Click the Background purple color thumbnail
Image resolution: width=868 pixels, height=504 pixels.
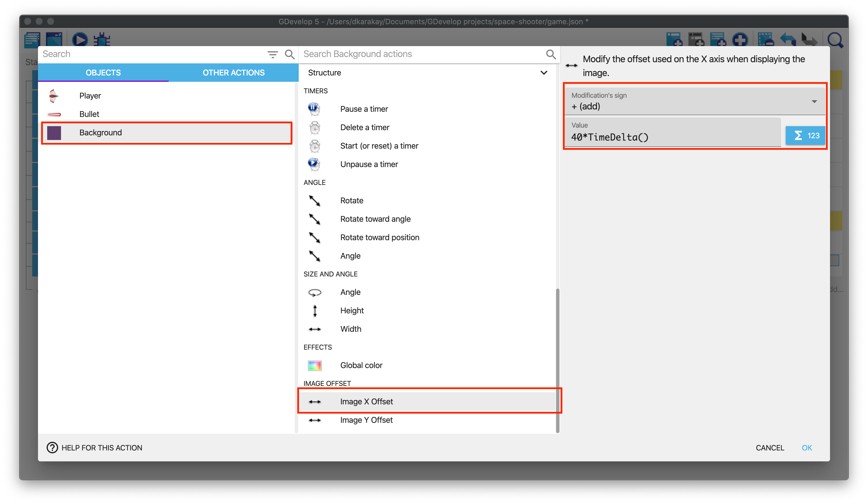click(x=54, y=133)
